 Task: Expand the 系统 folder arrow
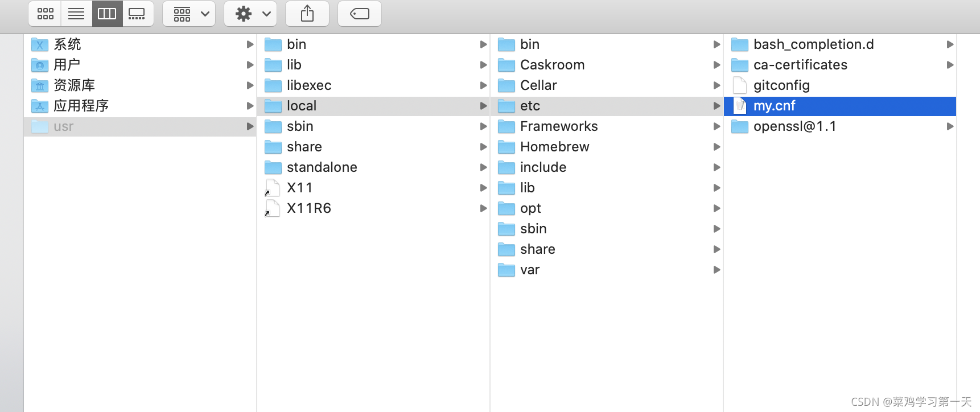(250, 44)
